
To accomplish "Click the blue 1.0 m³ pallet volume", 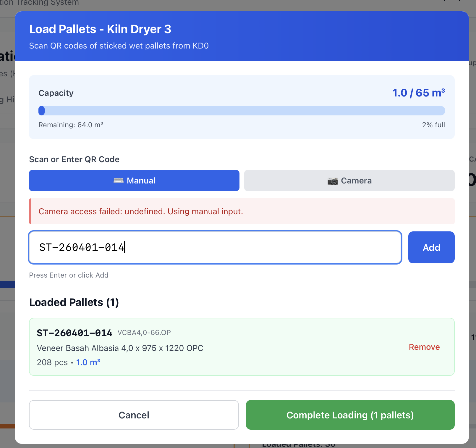I will pyautogui.click(x=88, y=362).
